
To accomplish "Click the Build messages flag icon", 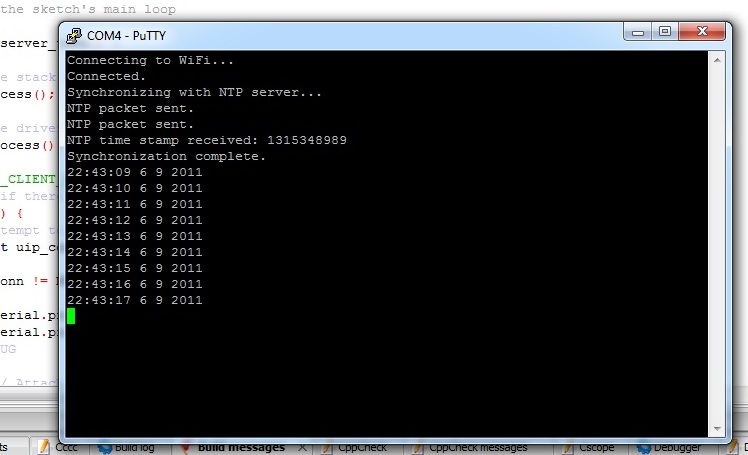I will pyautogui.click(x=187, y=448).
